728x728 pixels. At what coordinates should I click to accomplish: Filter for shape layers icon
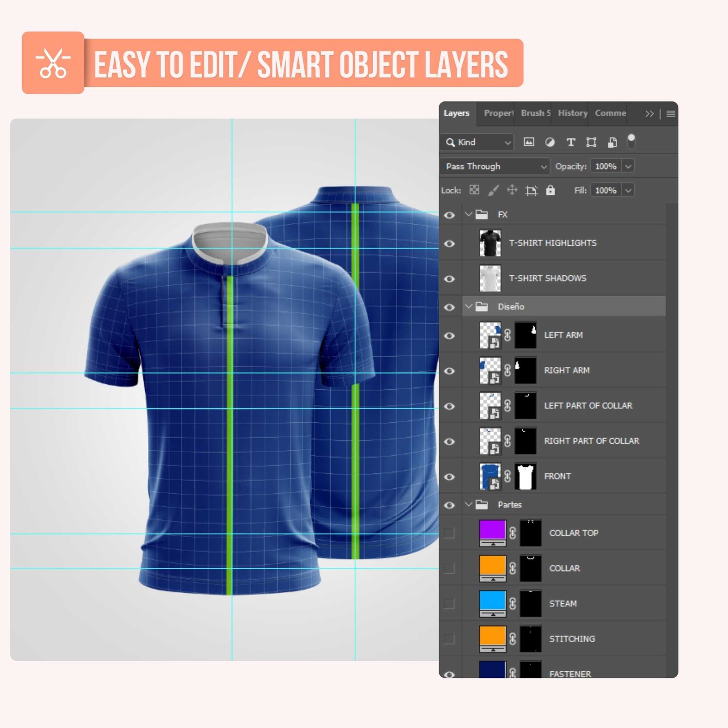(x=591, y=142)
